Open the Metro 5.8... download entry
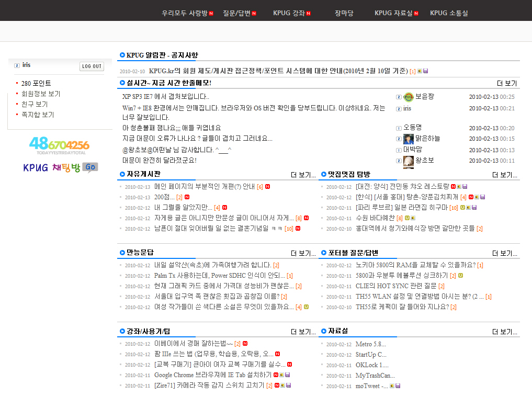 click(x=371, y=344)
